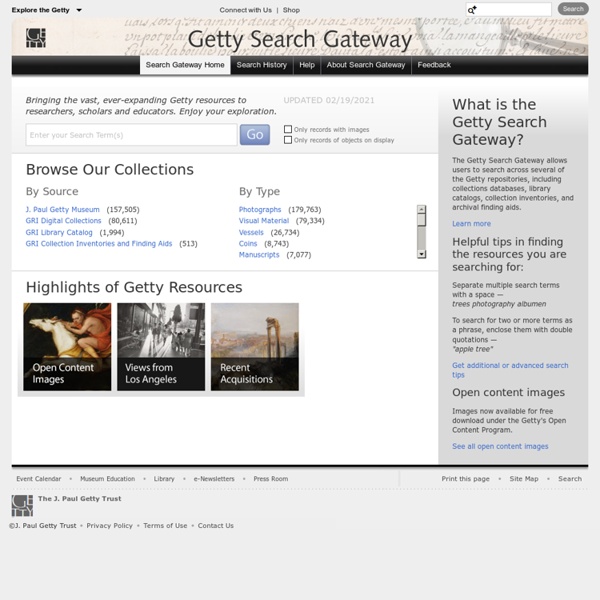The width and height of the screenshot is (600, 600).
Task: Open Event Calendar footer link
Action: pos(39,479)
